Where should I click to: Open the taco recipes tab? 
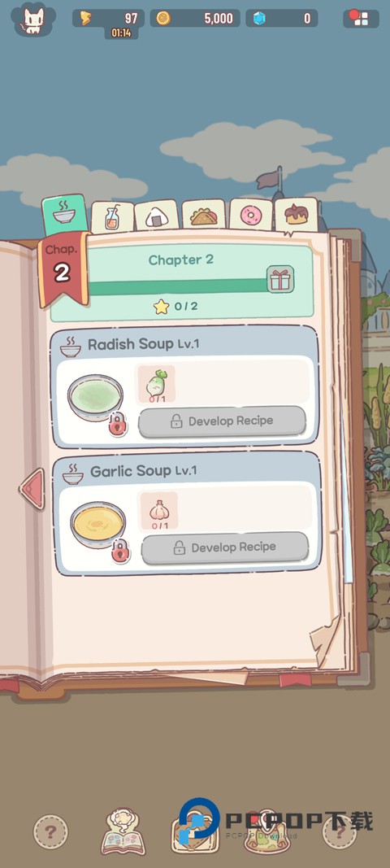coord(203,215)
